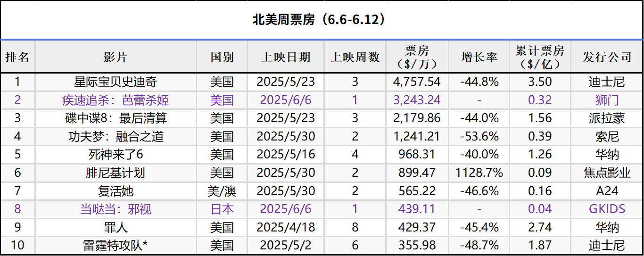The image size is (644, 256).
Task: Click weeks-in-release value 8
Action: point(355,228)
